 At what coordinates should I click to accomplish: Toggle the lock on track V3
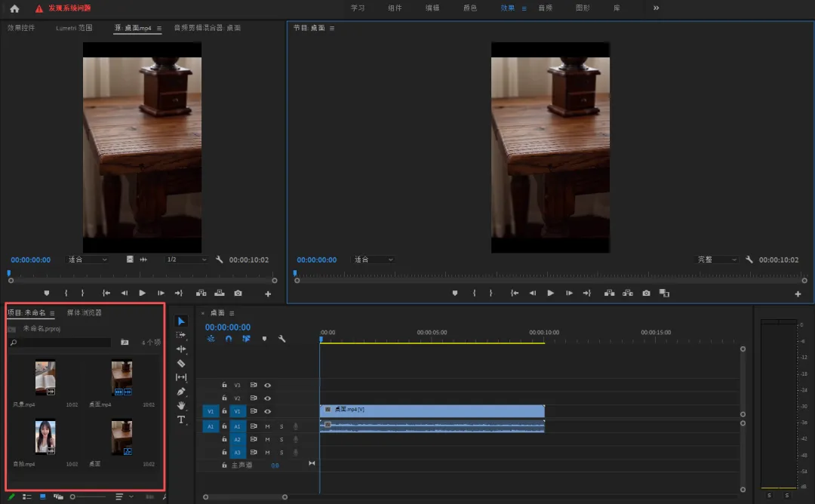click(224, 385)
